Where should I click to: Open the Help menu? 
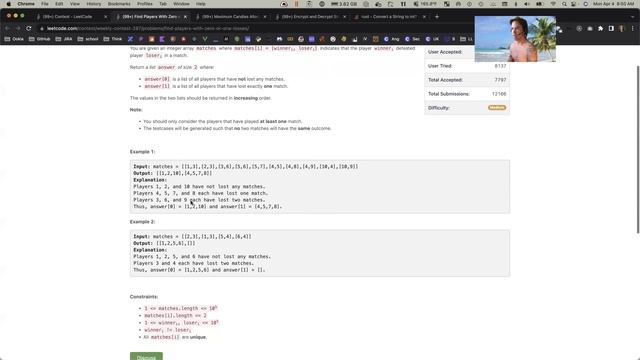coord(200,4)
